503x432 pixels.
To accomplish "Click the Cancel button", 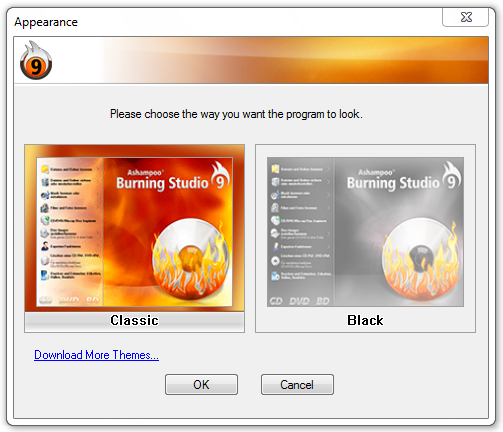I will tap(297, 385).
